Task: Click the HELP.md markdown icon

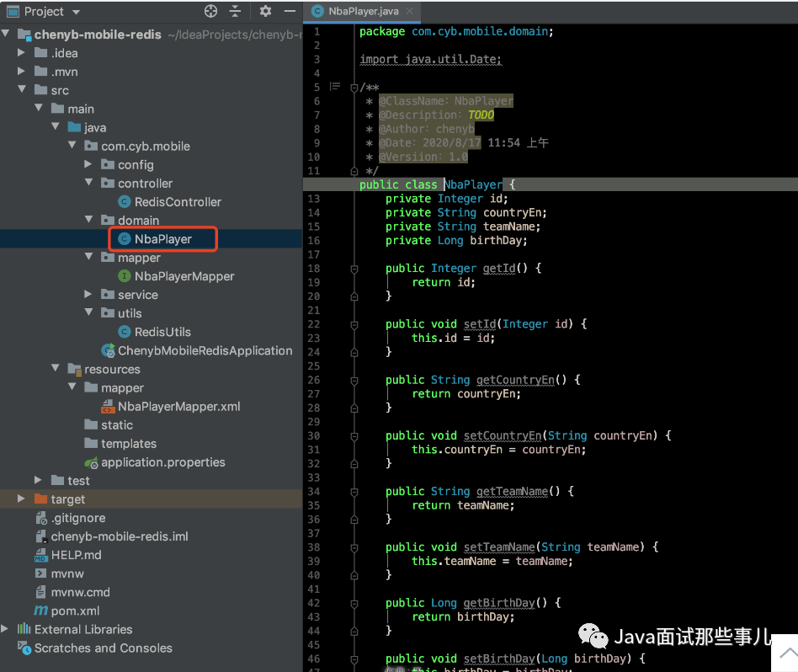Action: (x=41, y=555)
